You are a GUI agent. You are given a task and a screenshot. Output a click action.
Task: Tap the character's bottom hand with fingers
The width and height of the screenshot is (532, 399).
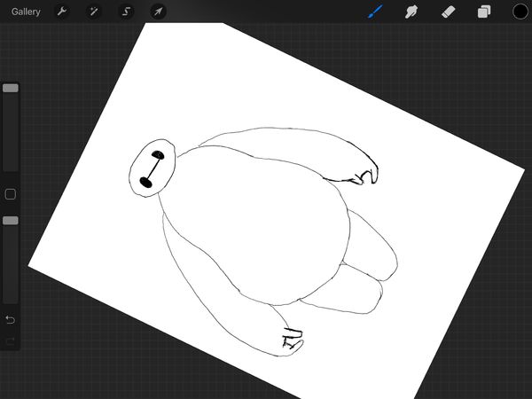click(x=291, y=338)
